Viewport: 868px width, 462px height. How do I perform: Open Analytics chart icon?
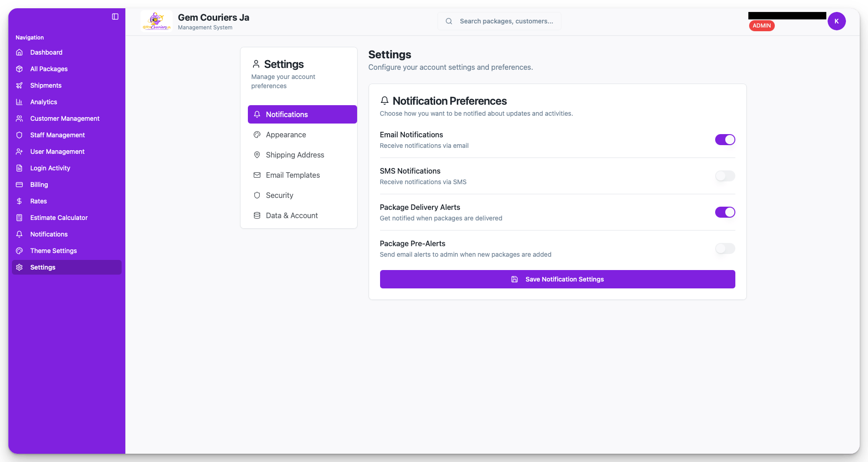coord(19,102)
